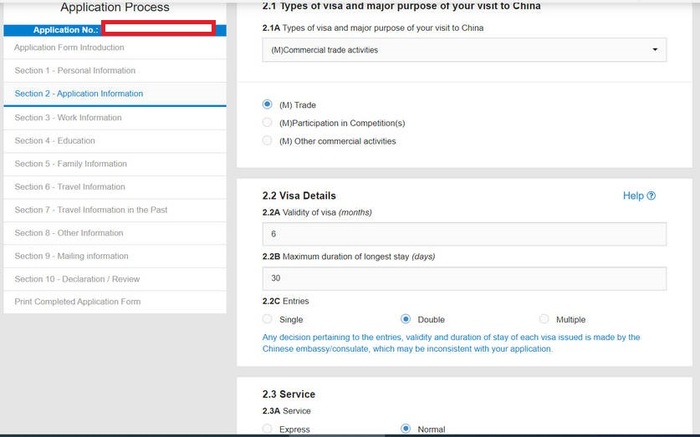Viewport: 700px width, 437px height.
Task: Choose (M)Participation in Competition(s) option
Action: click(x=267, y=122)
